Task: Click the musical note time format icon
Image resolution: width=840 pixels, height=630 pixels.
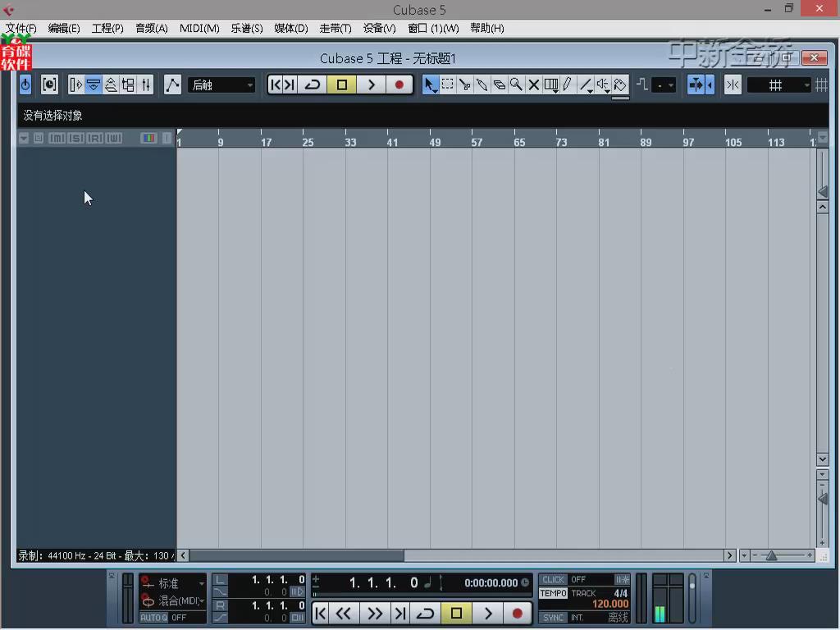Action: click(427, 583)
